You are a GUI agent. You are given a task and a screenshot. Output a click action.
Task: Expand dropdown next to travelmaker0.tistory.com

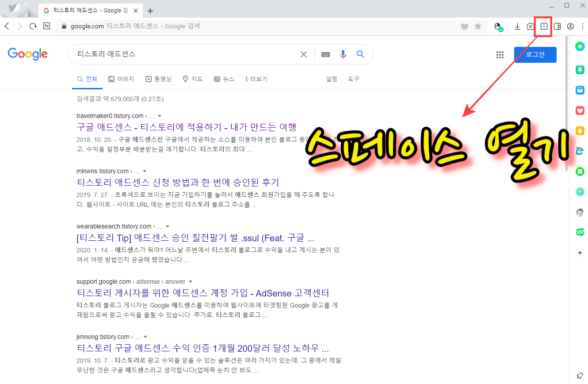(160, 116)
